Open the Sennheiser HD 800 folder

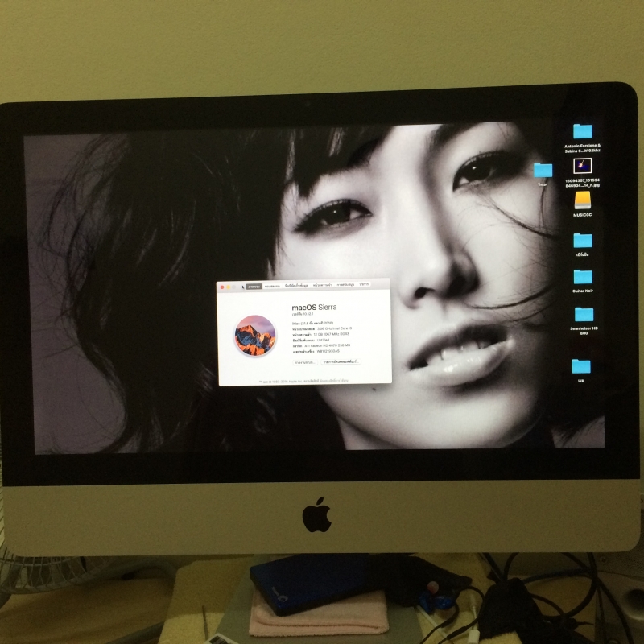click(x=583, y=314)
